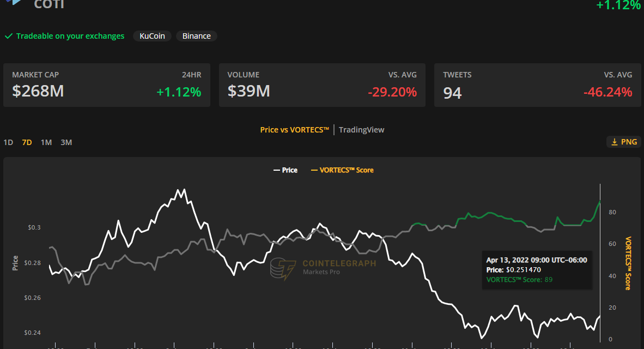Select the 7D timeframe
644x349 pixels.
26,142
